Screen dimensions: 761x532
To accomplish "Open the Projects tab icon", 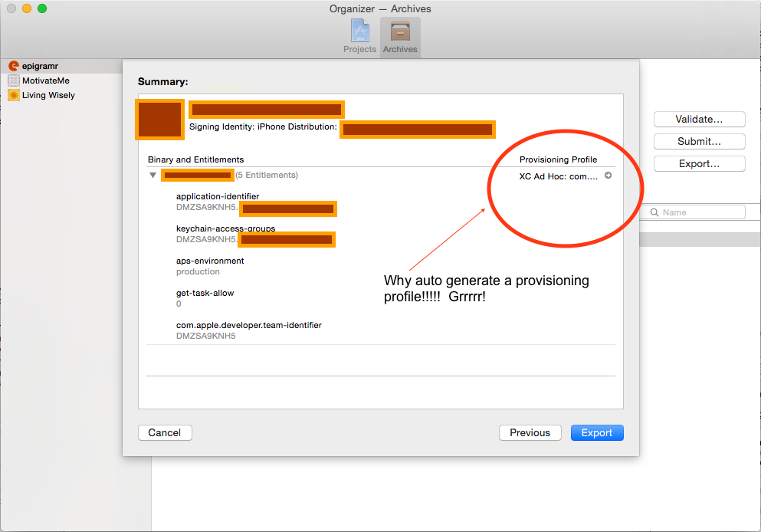I will point(359,31).
